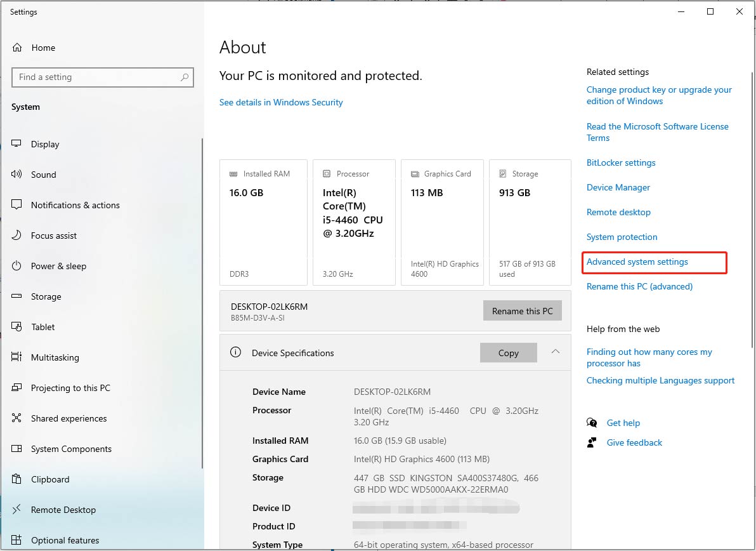
Task: Click the Find a setting search box
Action: (103, 77)
